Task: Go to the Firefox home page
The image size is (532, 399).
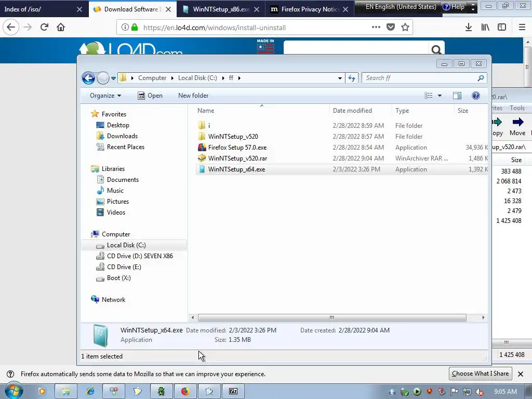Action: tap(61, 27)
